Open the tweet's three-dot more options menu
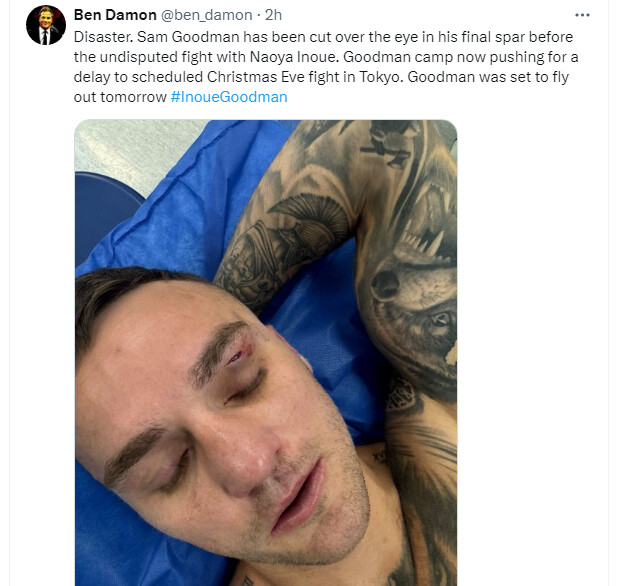Screen dimensions: 622x586 coord(582,15)
